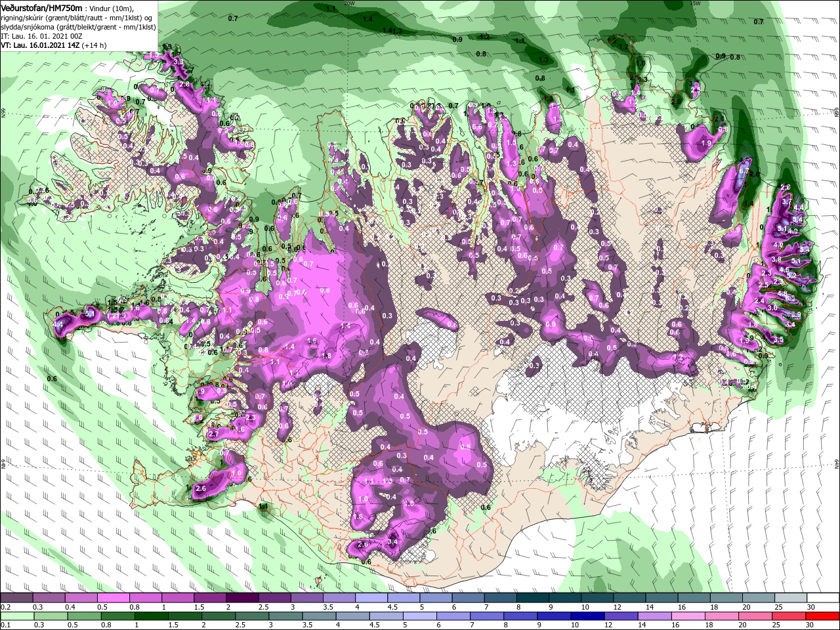Pick the light pink 16 swatch in bottom legend row
The image size is (840, 630).
[x=688, y=616]
